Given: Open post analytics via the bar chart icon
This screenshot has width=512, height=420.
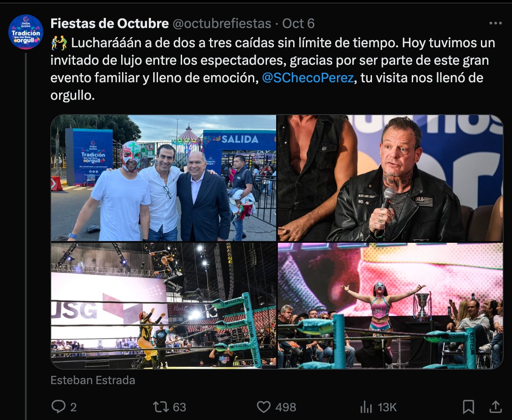Looking at the screenshot, I should [366, 407].
